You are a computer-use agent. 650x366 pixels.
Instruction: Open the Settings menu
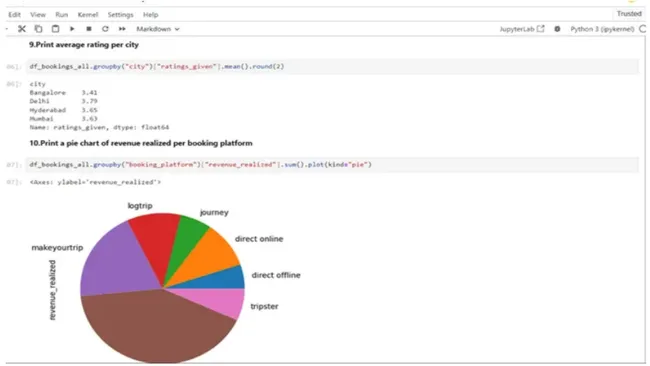[121, 15]
